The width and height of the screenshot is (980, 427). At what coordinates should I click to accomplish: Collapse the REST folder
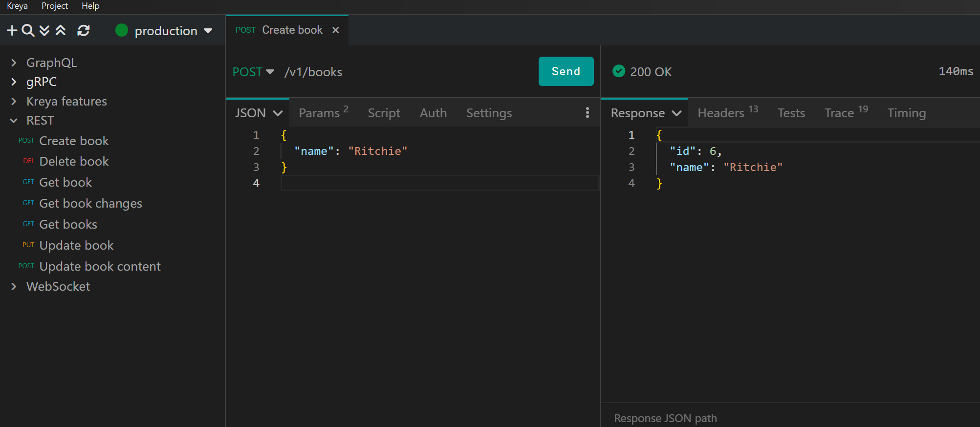14,121
